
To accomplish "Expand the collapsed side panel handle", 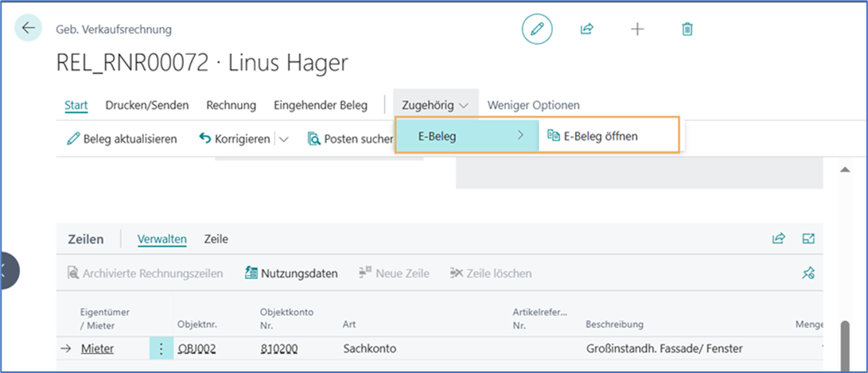I will 10,270.
